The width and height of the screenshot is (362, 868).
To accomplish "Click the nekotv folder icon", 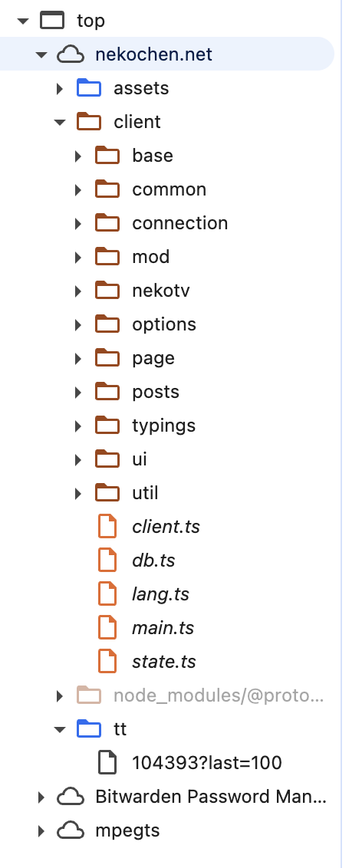I will point(107,291).
